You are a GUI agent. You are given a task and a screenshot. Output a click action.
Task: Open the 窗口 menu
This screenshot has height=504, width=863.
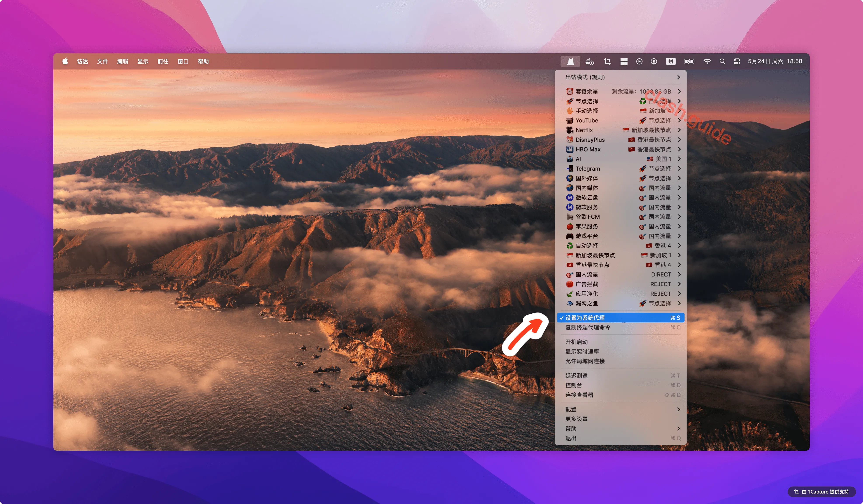(x=183, y=61)
